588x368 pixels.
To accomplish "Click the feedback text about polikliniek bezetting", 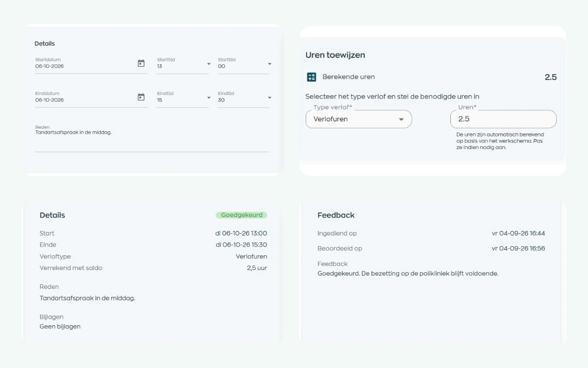I will tap(408, 273).
